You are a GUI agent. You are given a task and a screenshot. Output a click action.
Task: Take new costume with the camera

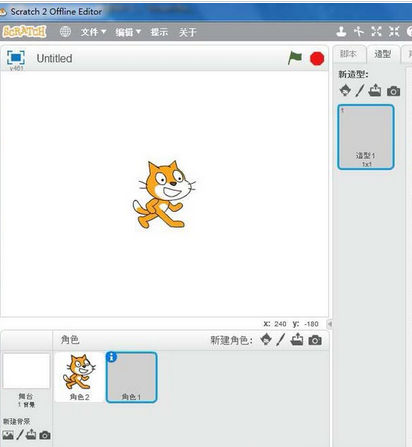point(393,91)
